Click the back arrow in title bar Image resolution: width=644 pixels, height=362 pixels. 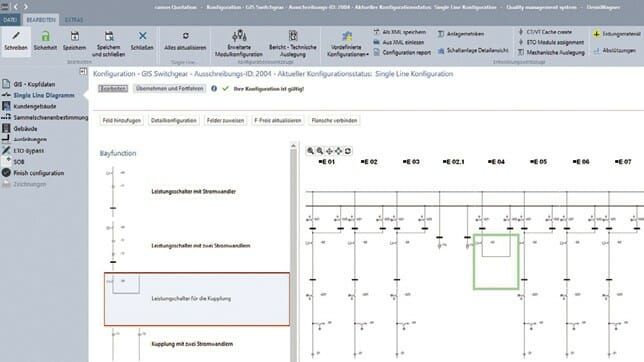16,7
